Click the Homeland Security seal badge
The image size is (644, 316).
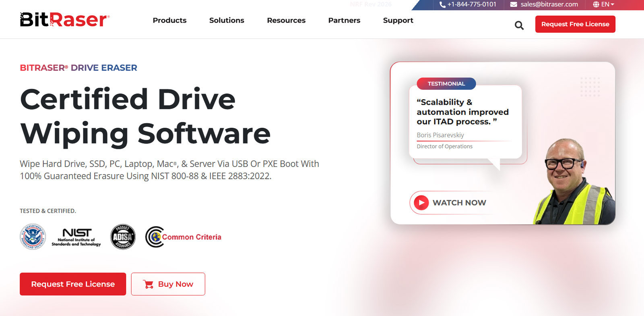point(33,237)
